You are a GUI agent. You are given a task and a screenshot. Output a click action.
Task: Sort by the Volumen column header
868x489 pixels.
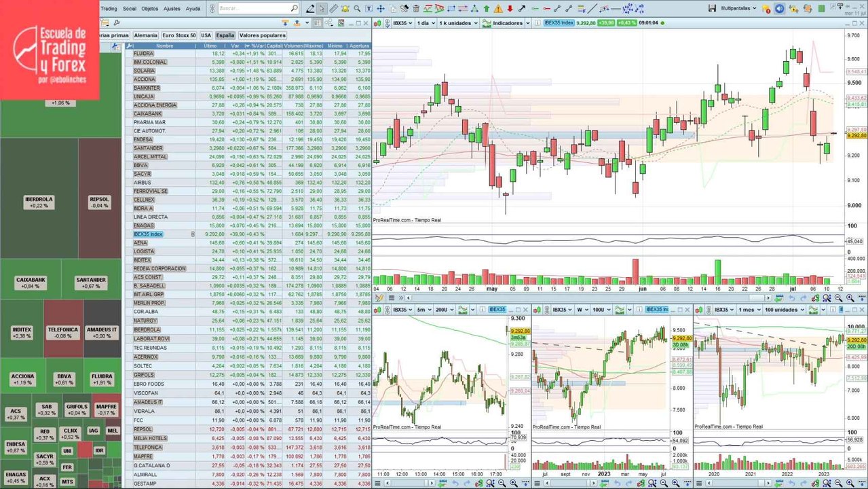294,46
